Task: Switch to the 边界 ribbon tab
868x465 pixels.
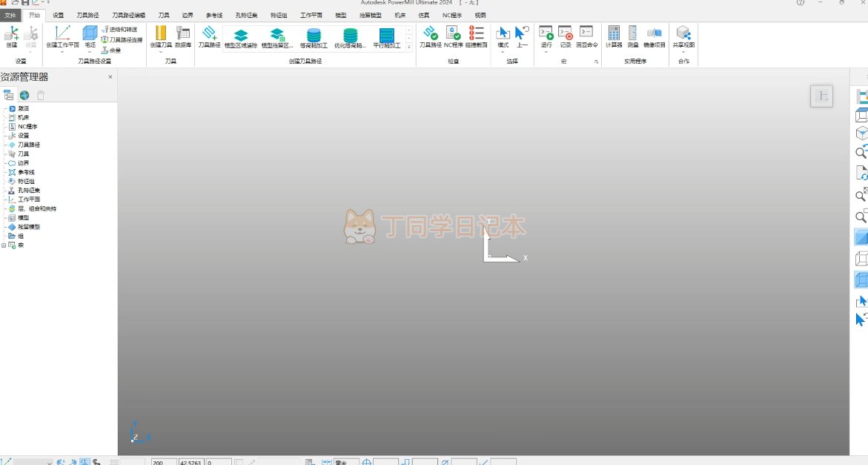Action: click(x=188, y=16)
